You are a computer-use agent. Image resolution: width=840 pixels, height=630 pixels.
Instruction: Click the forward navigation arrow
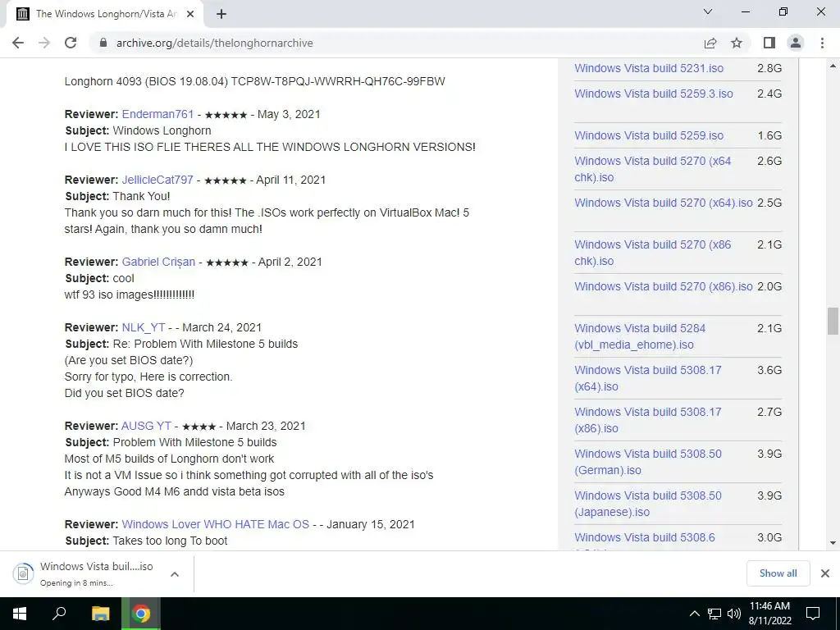pyautogui.click(x=44, y=43)
